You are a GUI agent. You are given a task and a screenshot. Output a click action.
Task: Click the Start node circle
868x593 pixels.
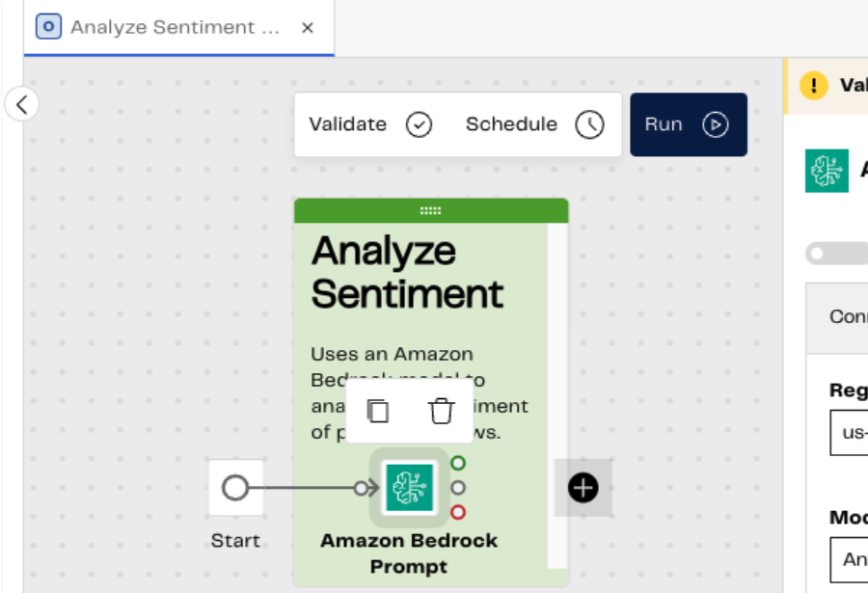(x=235, y=488)
